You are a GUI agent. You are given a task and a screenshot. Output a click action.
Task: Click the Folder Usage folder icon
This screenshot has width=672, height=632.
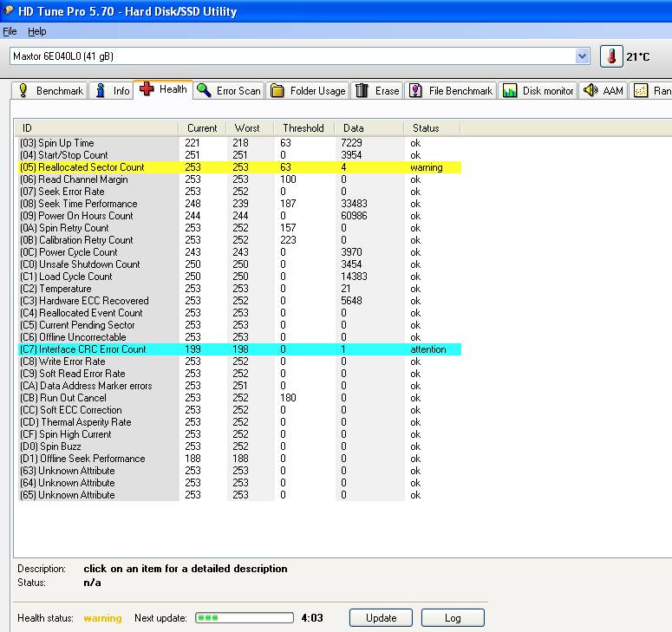click(277, 91)
